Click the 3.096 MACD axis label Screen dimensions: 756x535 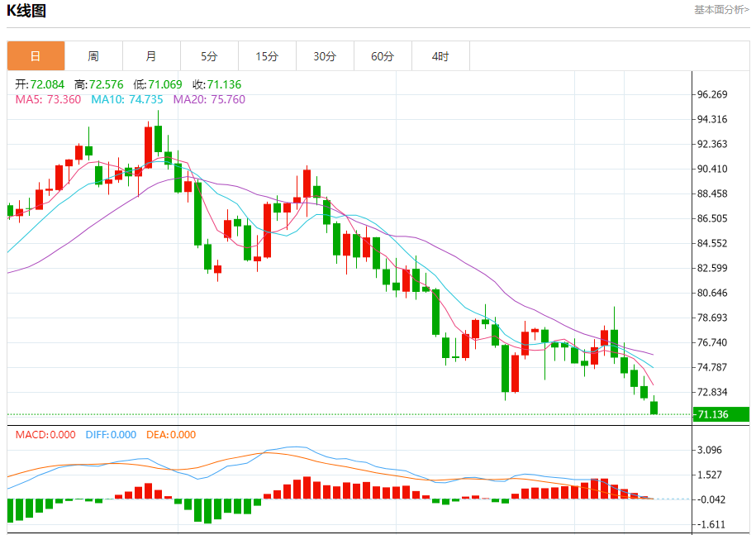710,450
